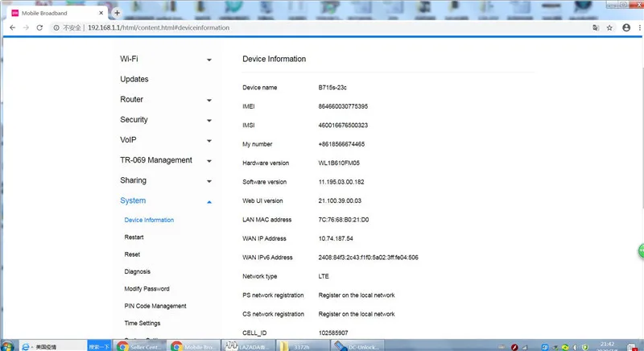The height and width of the screenshot is (351, 644).
Task: Expand the VoIP section
Action: click(x=208, y=141)
